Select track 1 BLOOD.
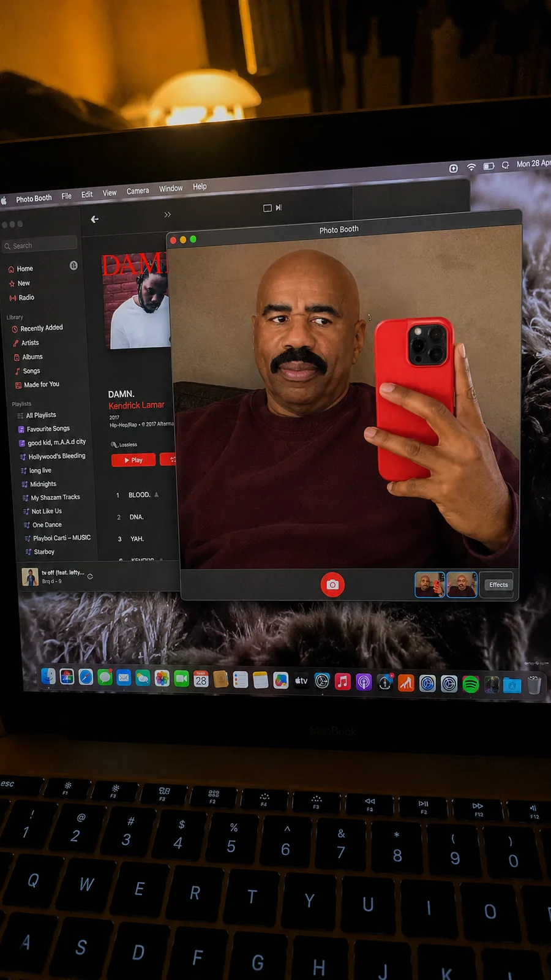The image size is (551, 980). (139, 495)
